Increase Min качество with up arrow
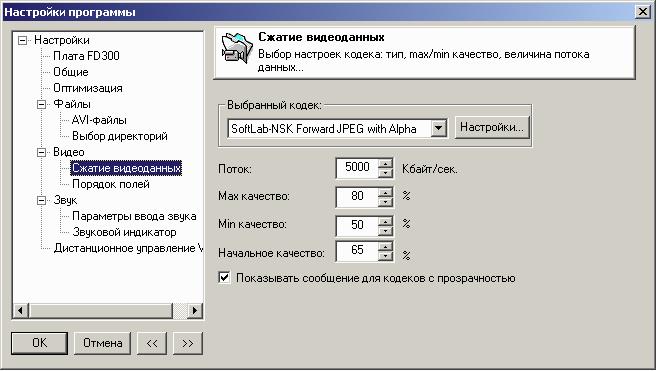The width and height of the screenshot is (656, 371). click(385, 221)
